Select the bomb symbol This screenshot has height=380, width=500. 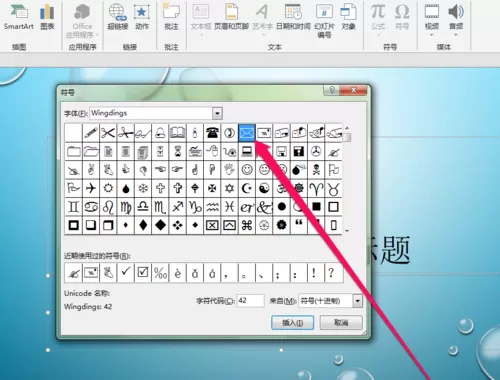pyautogui.click(x=299, y=170)
